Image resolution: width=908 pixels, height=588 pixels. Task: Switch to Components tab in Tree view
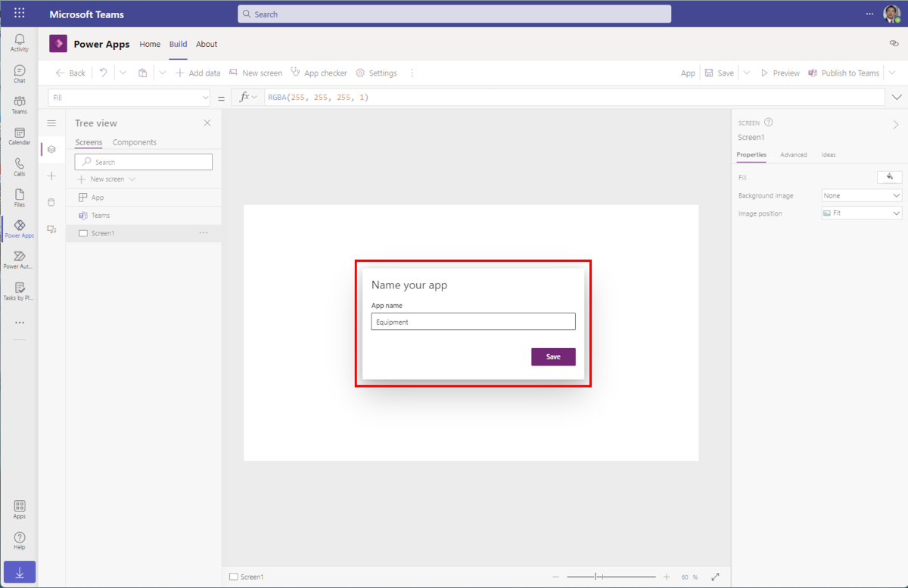tap(135, 142)
